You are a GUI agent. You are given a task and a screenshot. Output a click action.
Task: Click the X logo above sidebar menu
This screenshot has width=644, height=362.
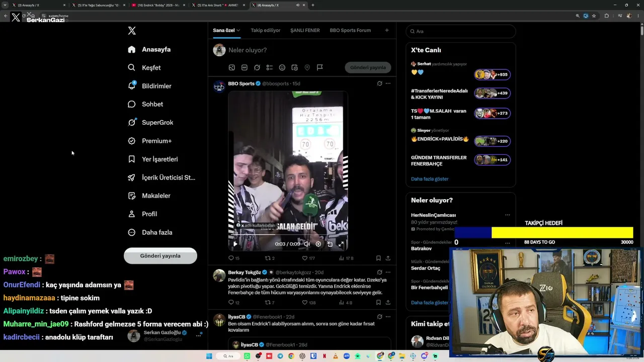[x=132, y=31]
